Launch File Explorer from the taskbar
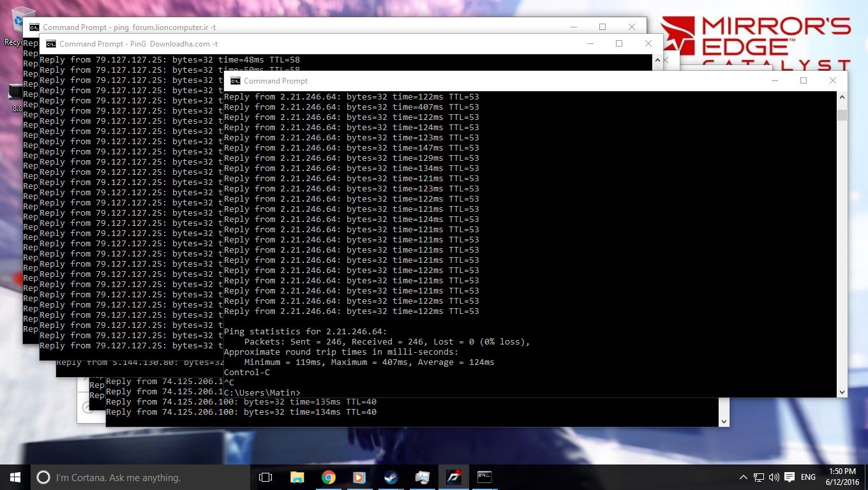 (297, 477)
